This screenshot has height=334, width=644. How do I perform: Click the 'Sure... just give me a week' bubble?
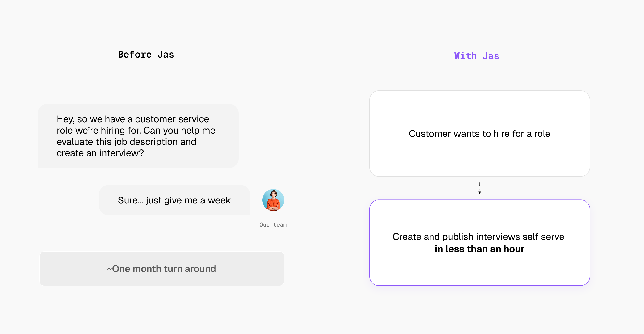[174, 200]
